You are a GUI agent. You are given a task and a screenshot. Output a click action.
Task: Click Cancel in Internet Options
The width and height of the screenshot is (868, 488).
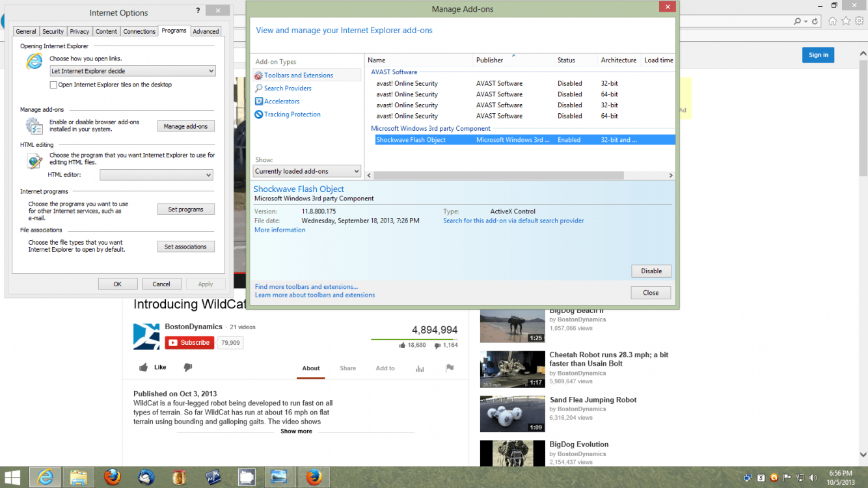[x=161, y=284]
